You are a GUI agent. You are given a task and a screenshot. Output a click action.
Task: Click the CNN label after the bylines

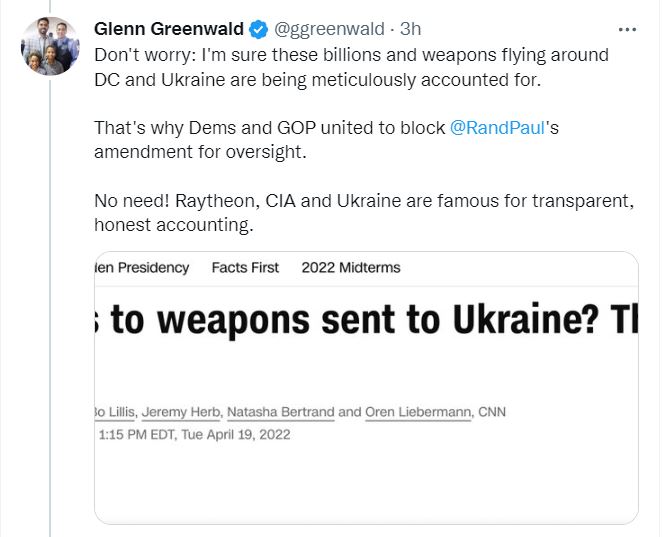(x=489, y=411)
